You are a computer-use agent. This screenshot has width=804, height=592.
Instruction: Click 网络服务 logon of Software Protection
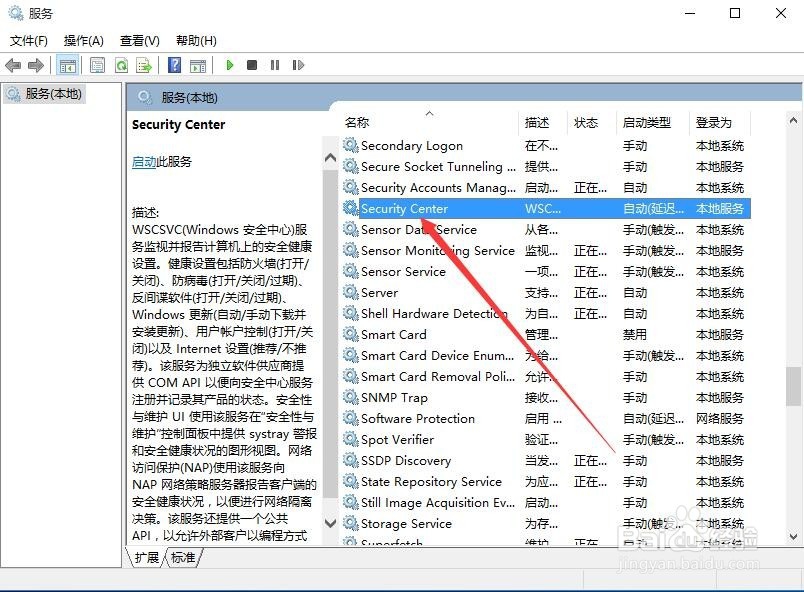click(719, 419)
